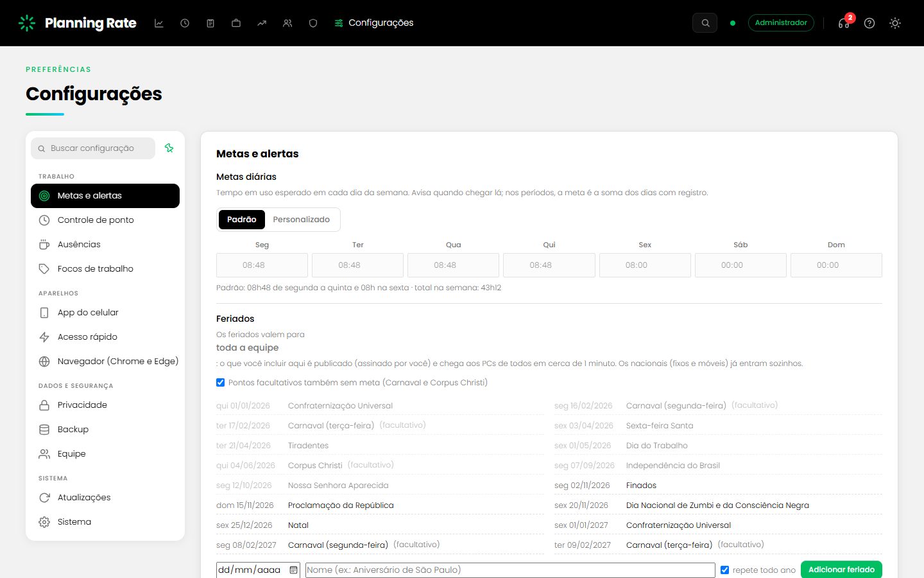Open Navegador (Chrome e Edge) settings
Screen dimensions: 924x578
click(105, 362)
